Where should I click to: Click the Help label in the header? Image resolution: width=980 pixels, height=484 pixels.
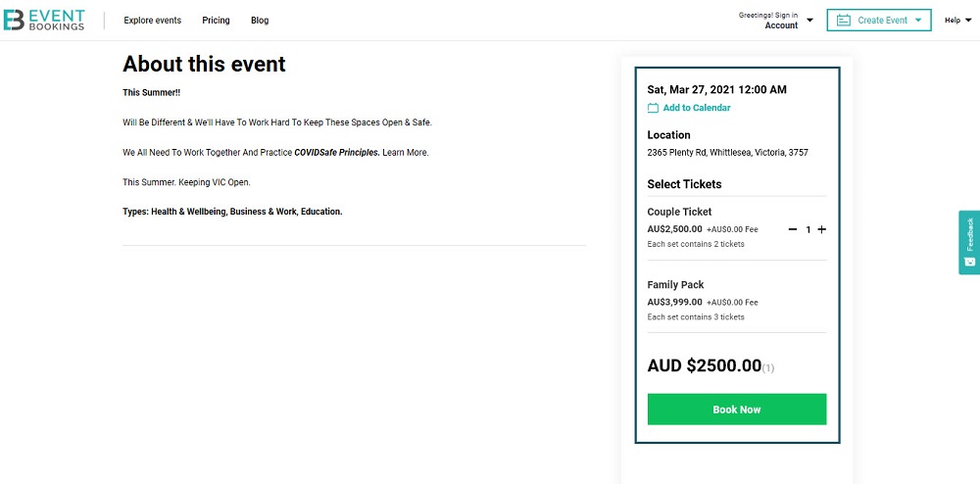(953, 20)
